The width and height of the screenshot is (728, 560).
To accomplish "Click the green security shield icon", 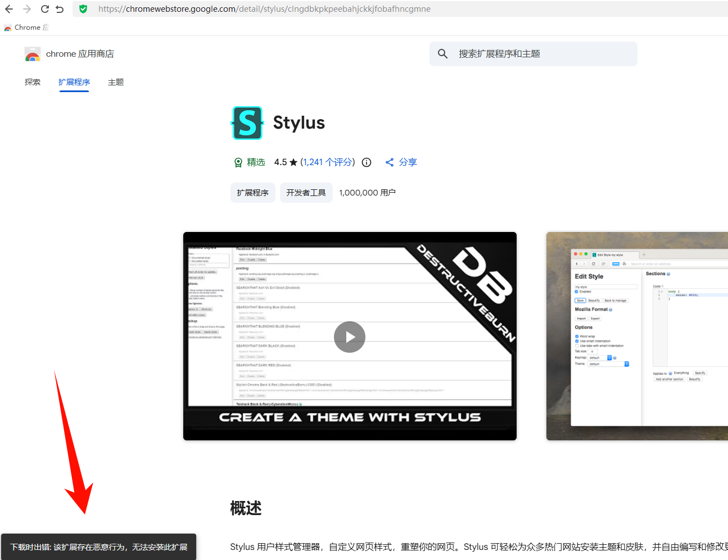I will click(x=83, y=9).
